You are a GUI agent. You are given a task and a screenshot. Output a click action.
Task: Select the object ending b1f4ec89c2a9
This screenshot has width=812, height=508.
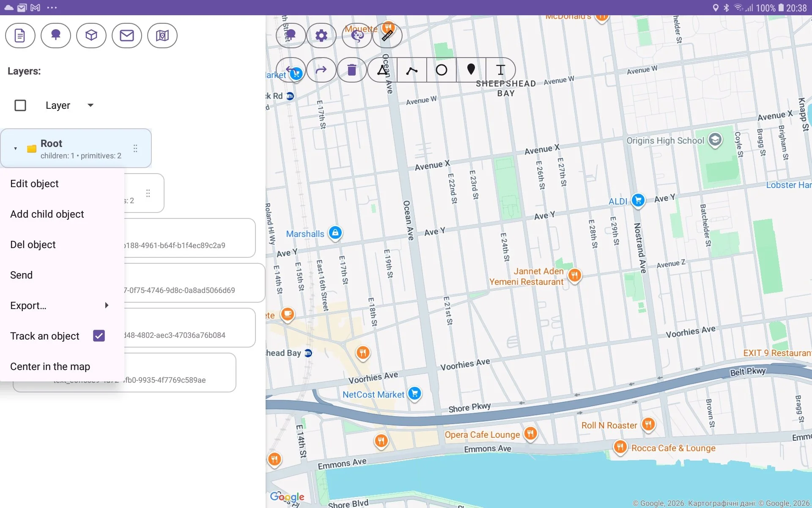(x=189, y=238)
